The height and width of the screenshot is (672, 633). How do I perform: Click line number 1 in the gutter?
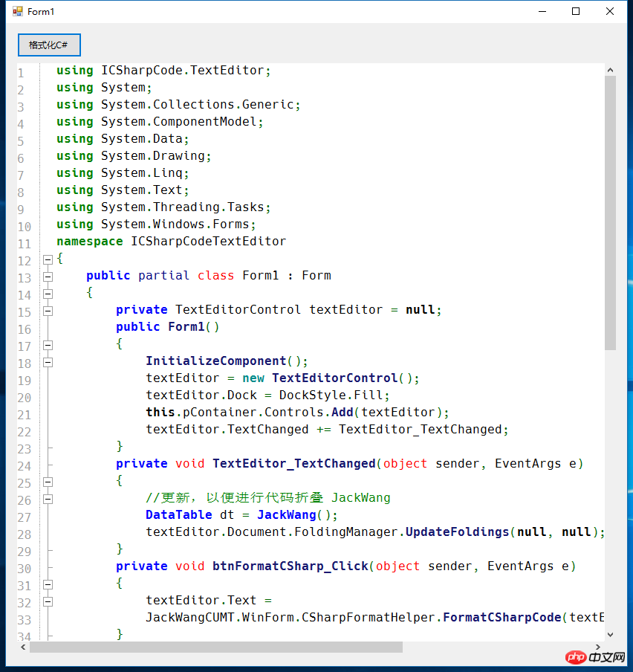click(x=21, y=74)
